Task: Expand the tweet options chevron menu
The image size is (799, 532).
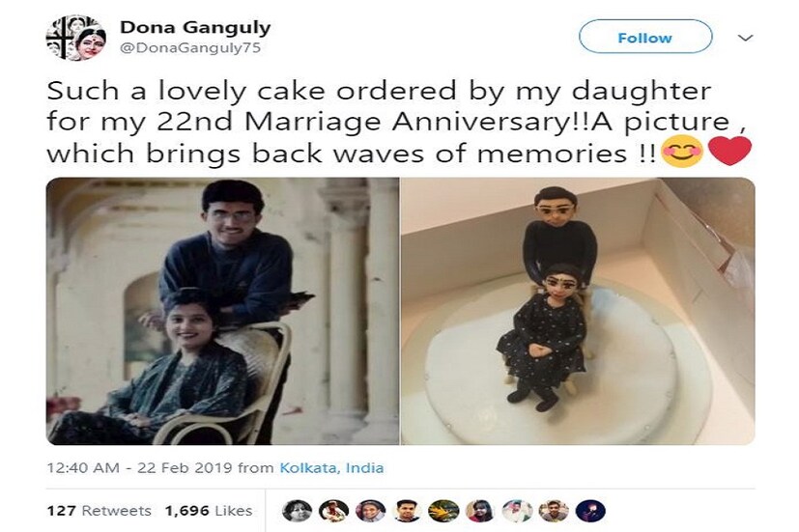Action: coord(746,38)
